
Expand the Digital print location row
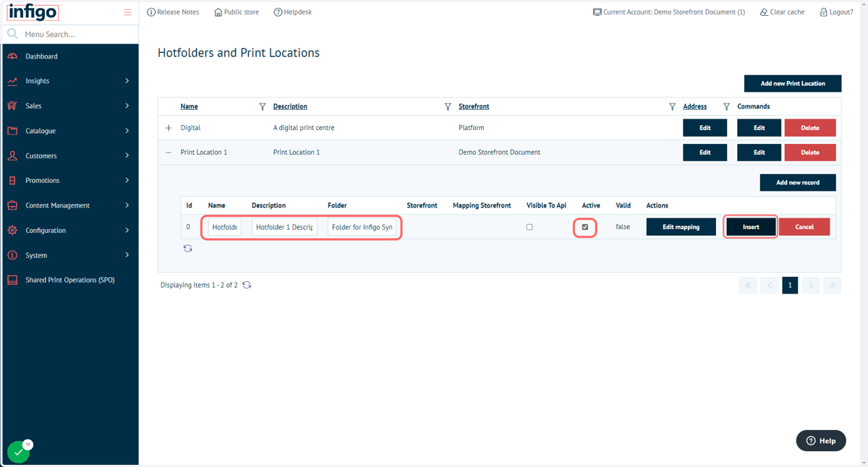pyautogui.click(x=169, y=128)
